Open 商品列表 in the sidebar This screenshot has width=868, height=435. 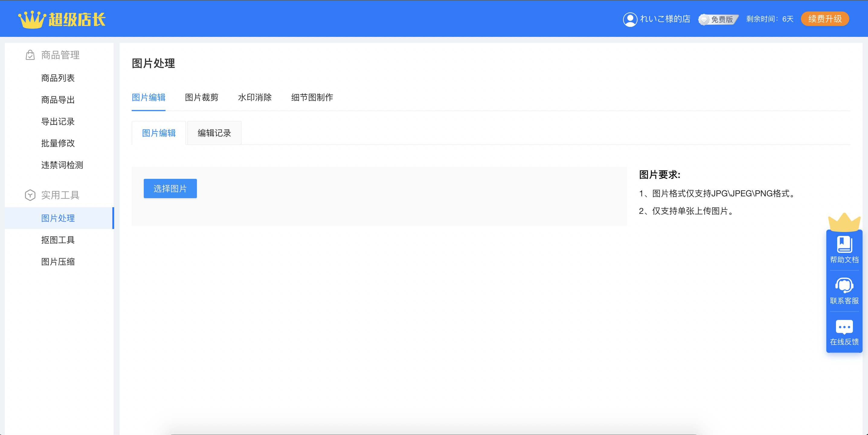pyautogui.click(x=58, y=78)
